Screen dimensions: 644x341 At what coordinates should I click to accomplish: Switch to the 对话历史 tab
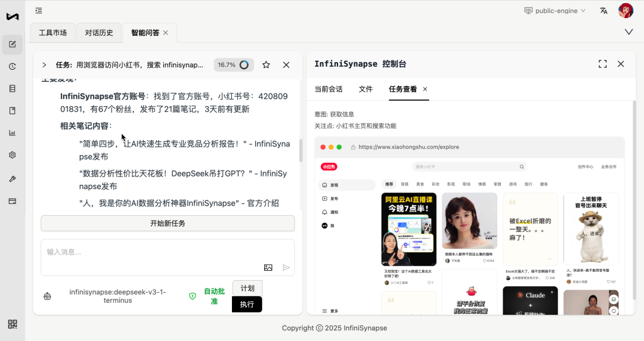click(x=99, y=33)
